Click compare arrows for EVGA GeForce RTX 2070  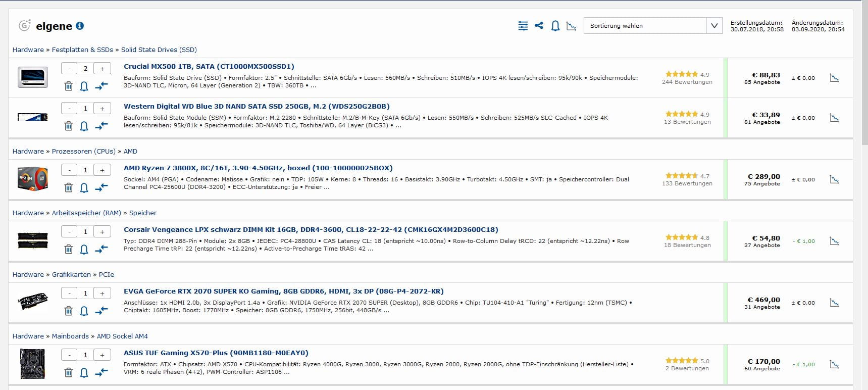click(101, 311)
